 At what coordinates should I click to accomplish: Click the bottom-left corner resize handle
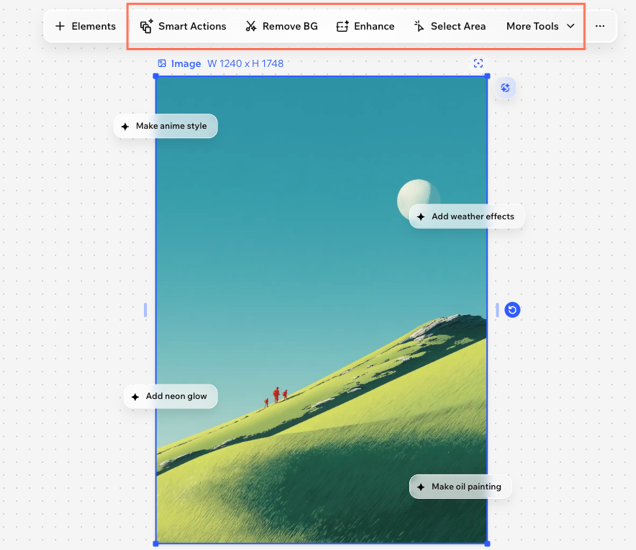[156, 544]
